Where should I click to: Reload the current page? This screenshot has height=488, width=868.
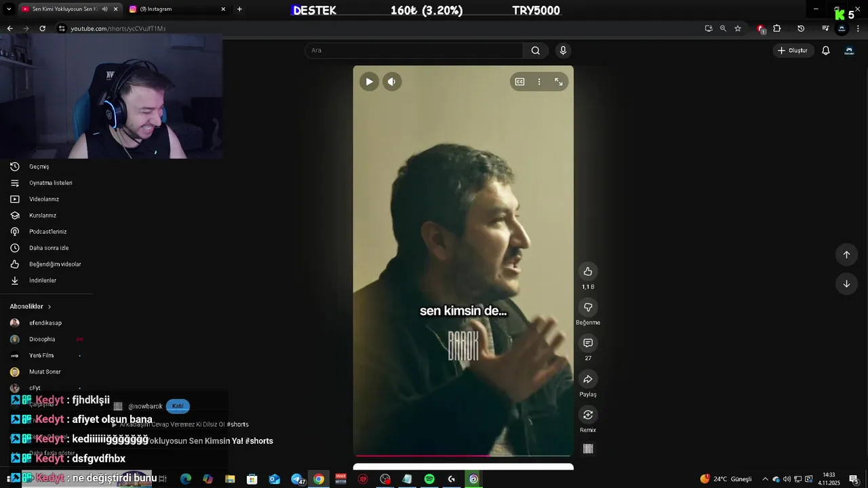coord(42,28)
